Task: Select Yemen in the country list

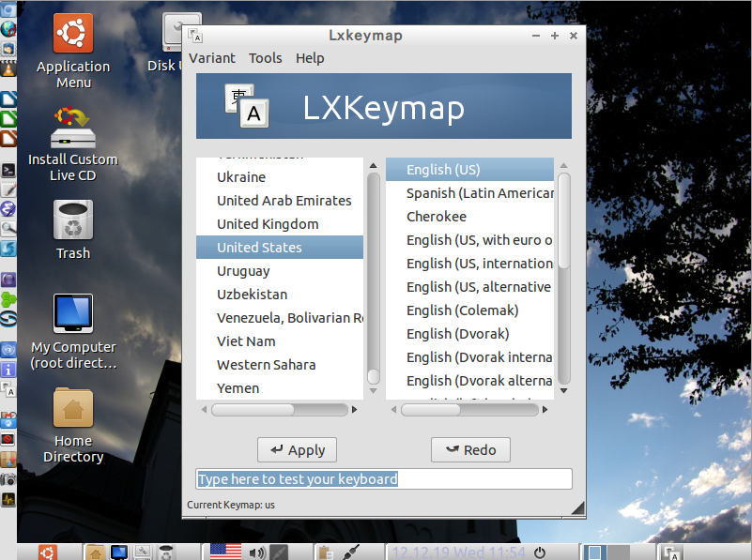Action: pyautogui.click(x=280, y=388)
